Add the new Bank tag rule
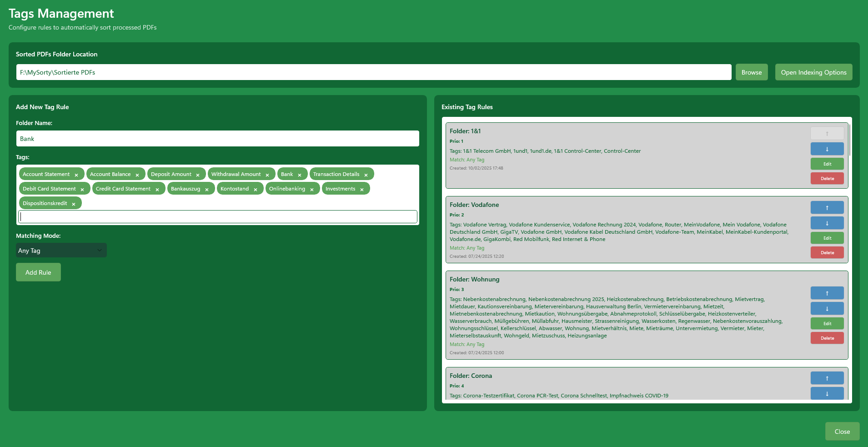868x447 pixels. [x=38, y=272]
